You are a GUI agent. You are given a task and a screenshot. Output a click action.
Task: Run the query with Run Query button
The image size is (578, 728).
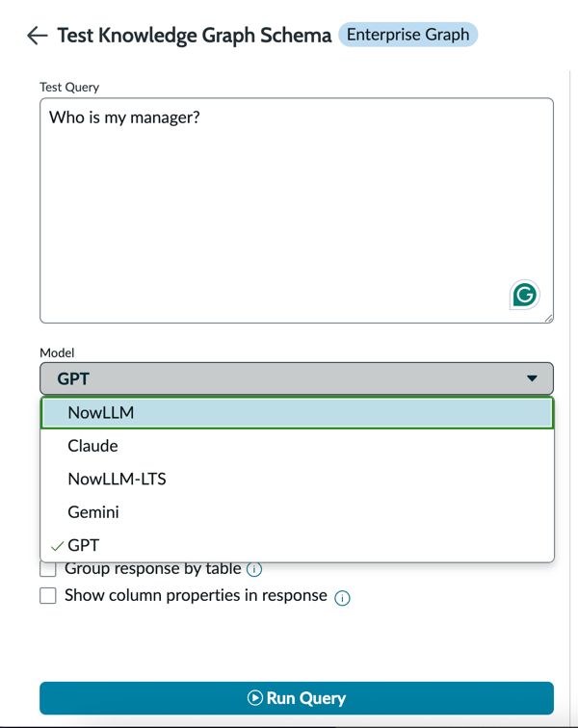[297, 698]
